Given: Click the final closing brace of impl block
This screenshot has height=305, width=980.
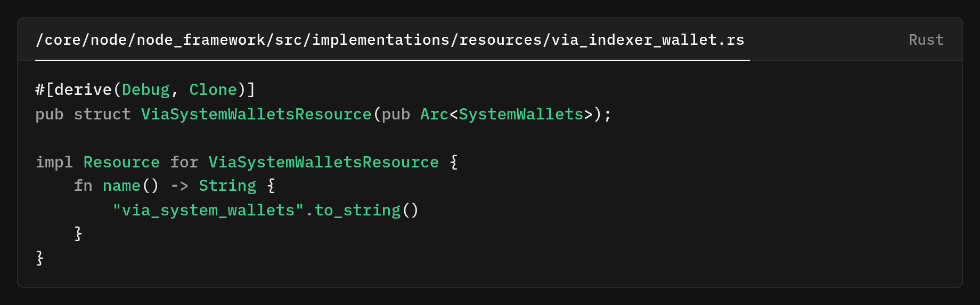Looking at the screenshot, I should (40, 258).
